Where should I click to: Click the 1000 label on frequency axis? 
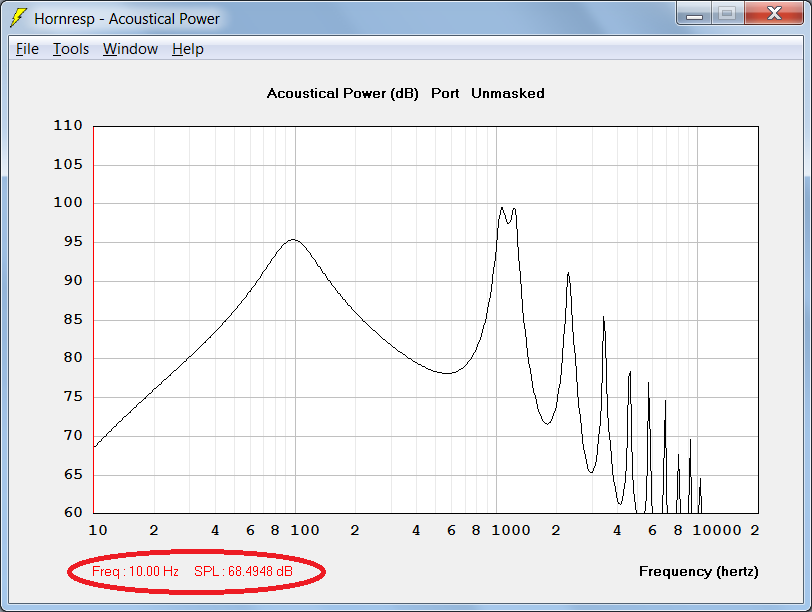click(511, 530)
